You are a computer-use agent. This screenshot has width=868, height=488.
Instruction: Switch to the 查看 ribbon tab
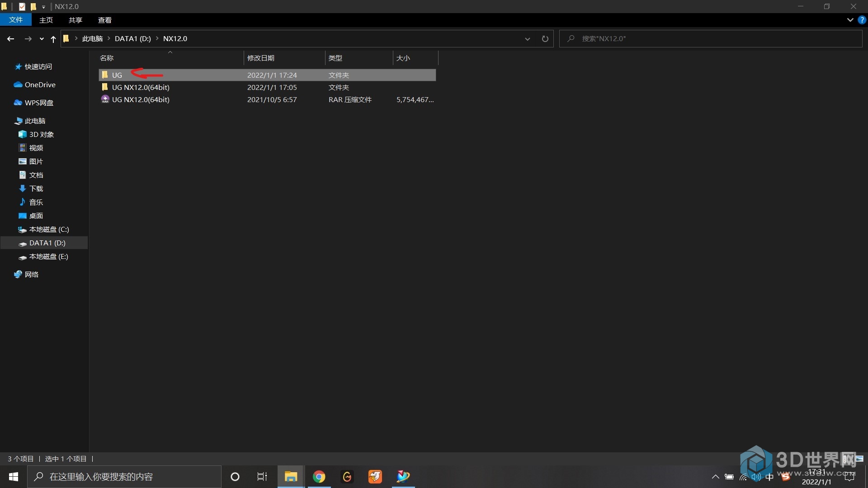point(104,20)
